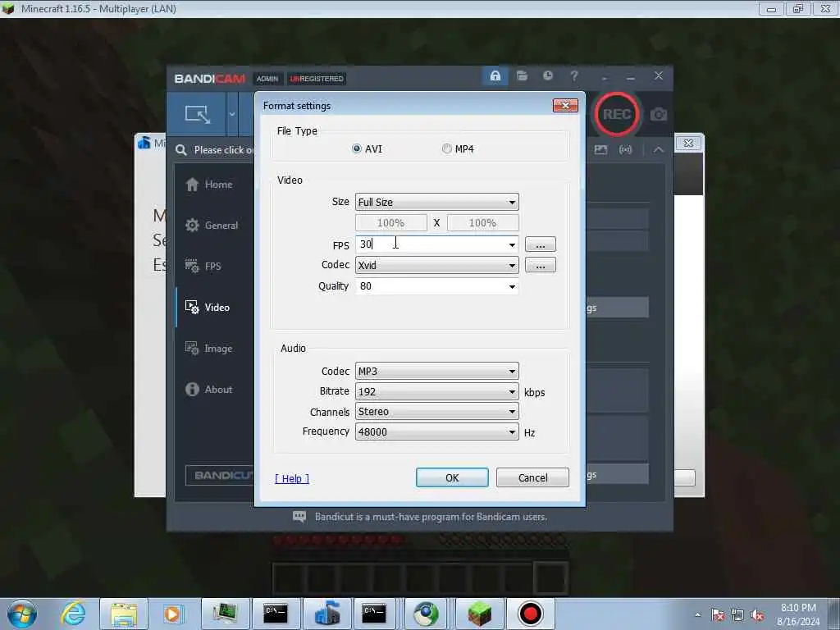Open Windows Media Player from the taskbar
Viewport: 840px width, 630px height.
point(172,614)
